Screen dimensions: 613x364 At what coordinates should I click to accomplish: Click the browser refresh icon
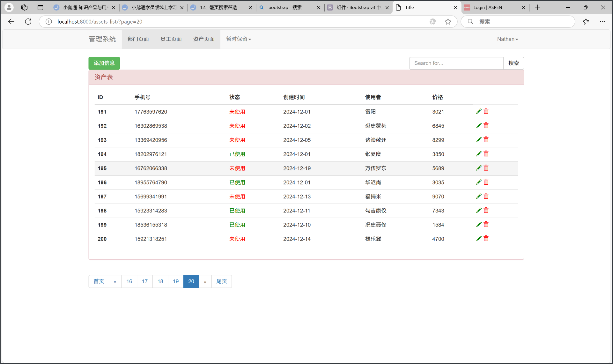pyautogui.click(x=28, y=22)
